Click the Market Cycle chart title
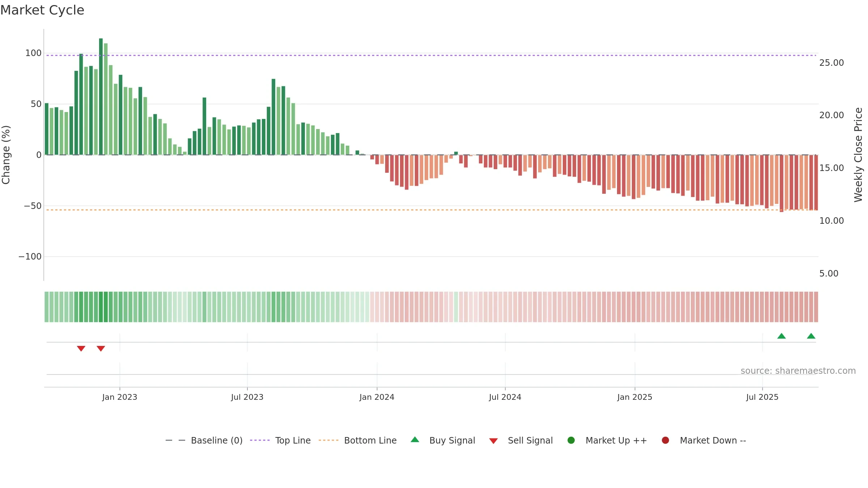This screenshot has width=868, height=488. pyautogui.click(x=42, y=10)
